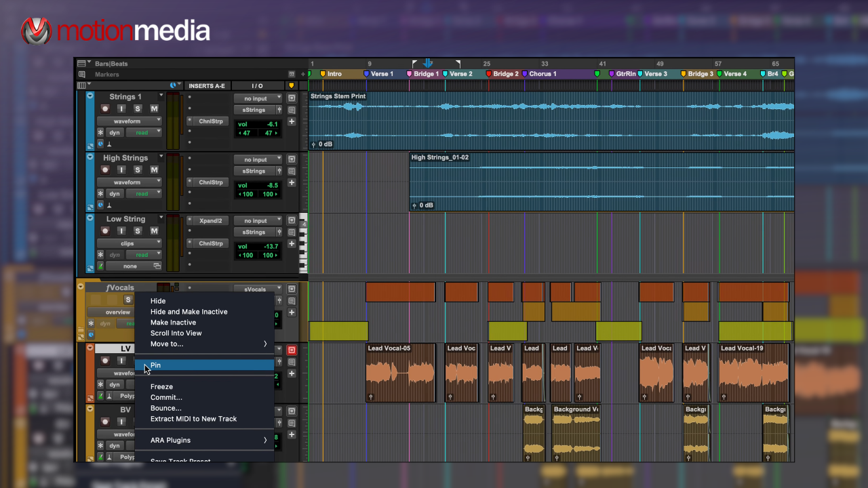Screen dimensions: 868x488
Task: Choose Make Inactive in context menu
Action: click(x=173, y=323)
